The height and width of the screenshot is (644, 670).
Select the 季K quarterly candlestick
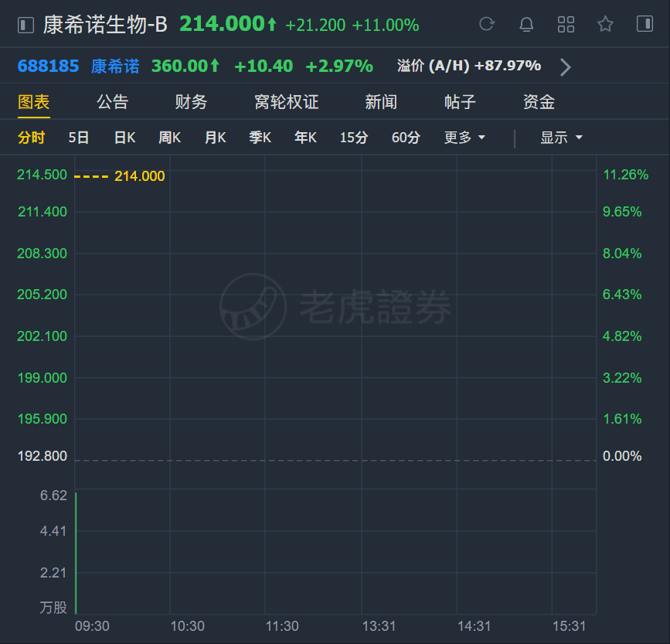(x=260, y=138)
